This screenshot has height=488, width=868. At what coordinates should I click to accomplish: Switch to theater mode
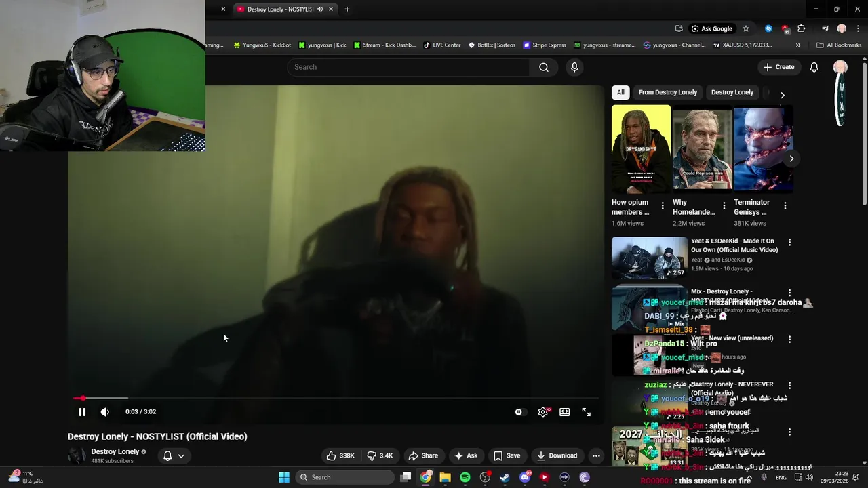(x=564, y=412)
